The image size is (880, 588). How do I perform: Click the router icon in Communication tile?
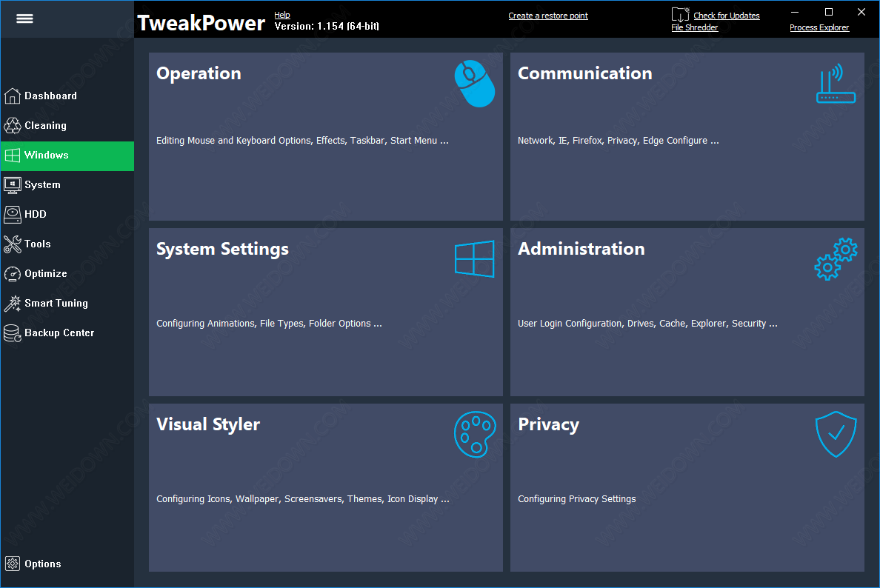point(836,84)
